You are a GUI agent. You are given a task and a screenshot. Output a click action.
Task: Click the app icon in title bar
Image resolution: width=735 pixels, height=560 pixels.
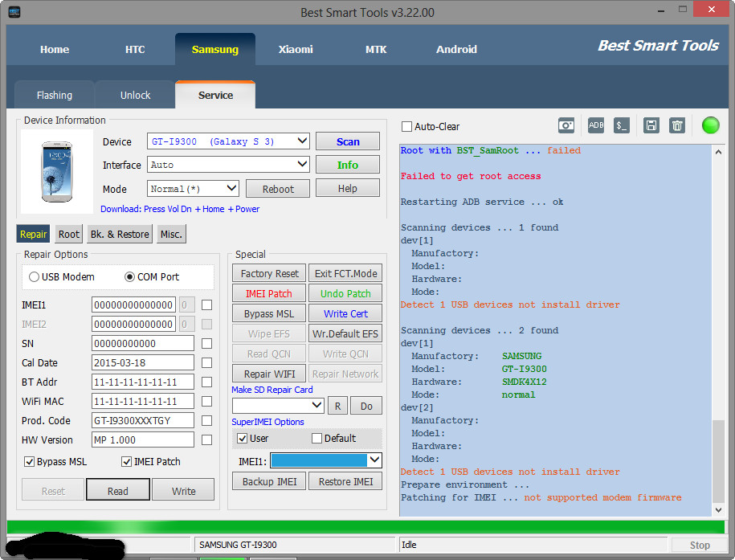pyautogui.click(x=14, y=12)
